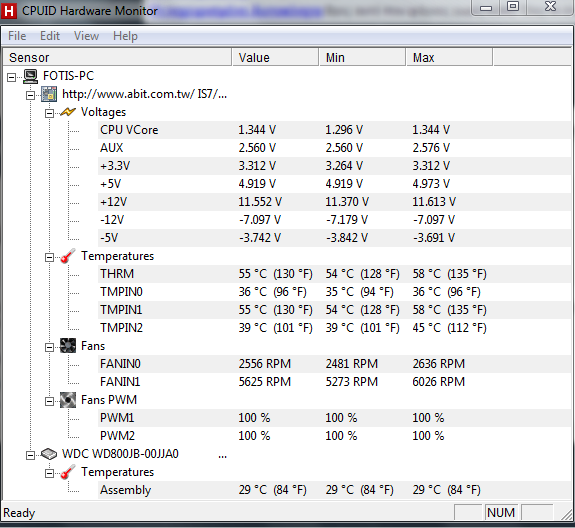Click the WDC hard drive icon
Screen dimensions: 575x528
click(49, 454)
